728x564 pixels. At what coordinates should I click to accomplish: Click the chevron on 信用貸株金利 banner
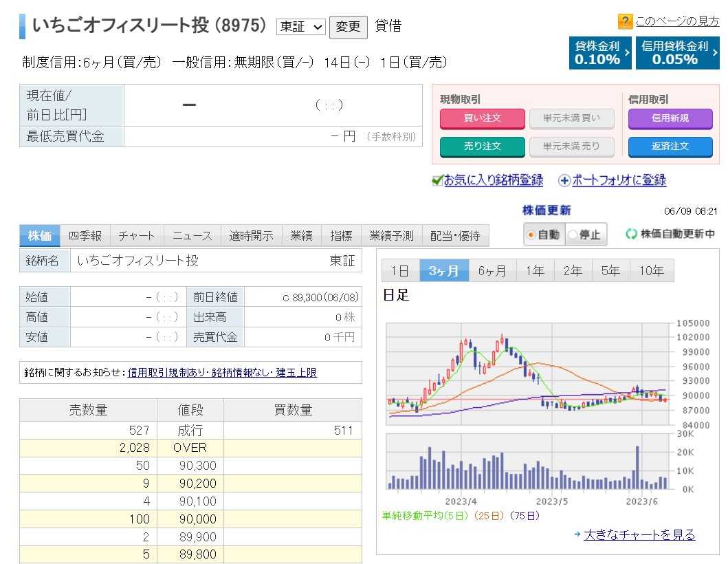(714, 52)
